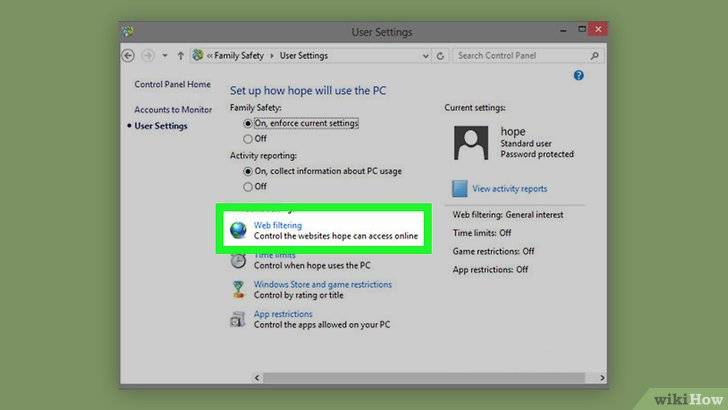Open help with the blue question mark
This screenshot has height=410, width=728.
coord(578,76)
